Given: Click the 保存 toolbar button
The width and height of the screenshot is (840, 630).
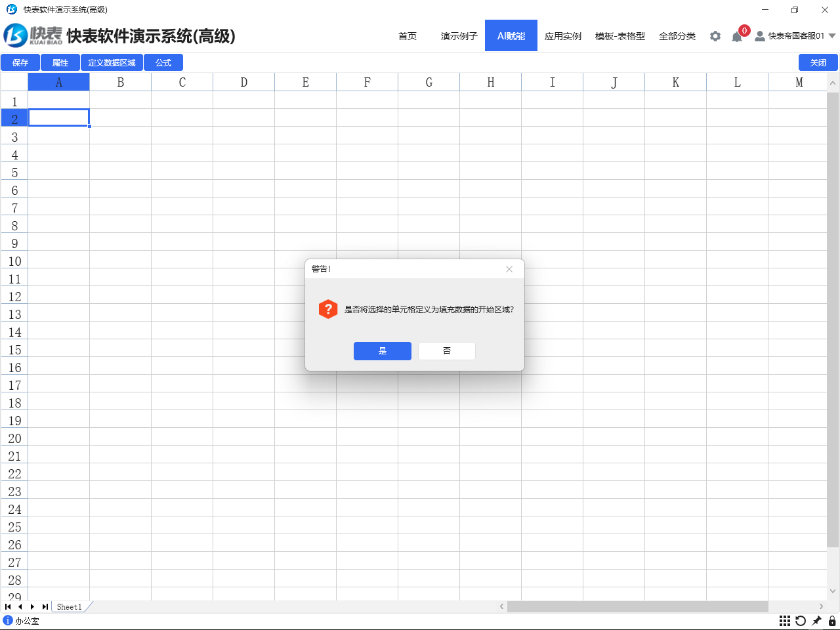Looking at the screenshot, I should [20, 62].
